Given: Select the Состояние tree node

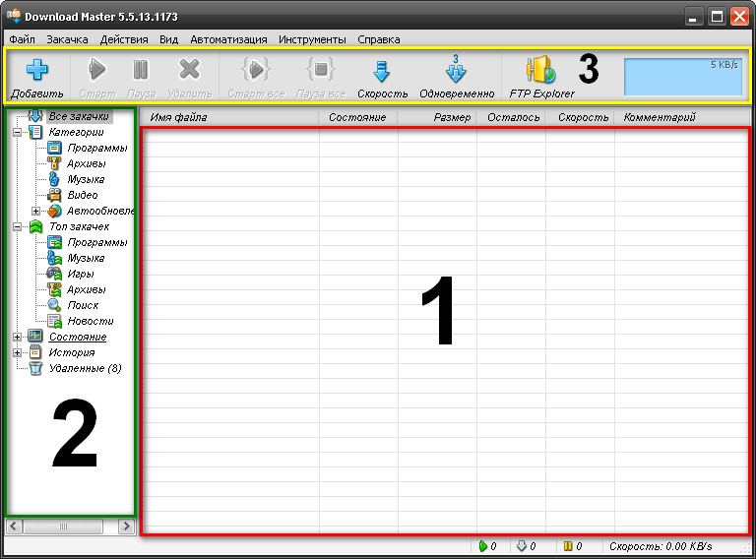Looking at the screenshot, I should (x=78, y=337).
